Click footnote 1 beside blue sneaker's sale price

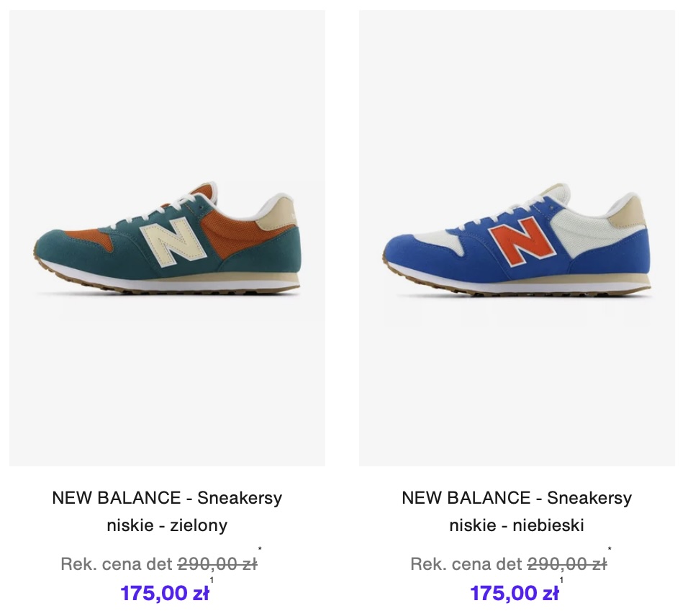point(562,580)
